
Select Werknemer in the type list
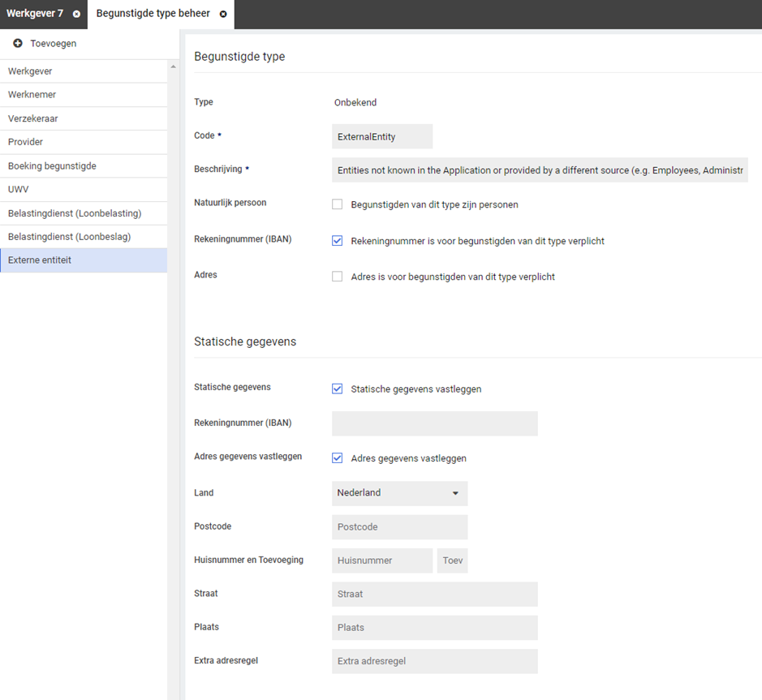pos(32,95)
